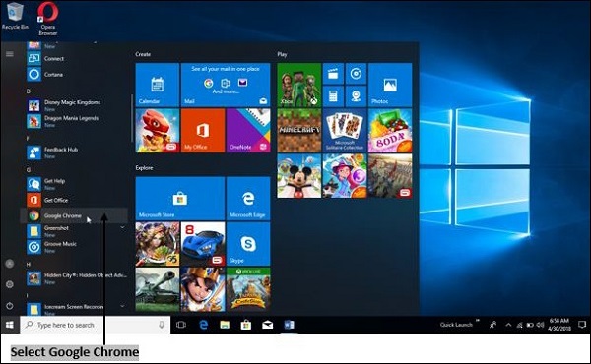
Task: Open File Explorer from the taskbar
Action: (x=225, y=325)
